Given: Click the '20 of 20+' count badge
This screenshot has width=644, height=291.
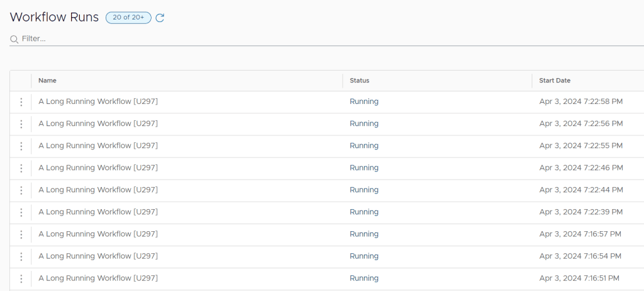Looking at the screenshot, I should pos(128,18).
